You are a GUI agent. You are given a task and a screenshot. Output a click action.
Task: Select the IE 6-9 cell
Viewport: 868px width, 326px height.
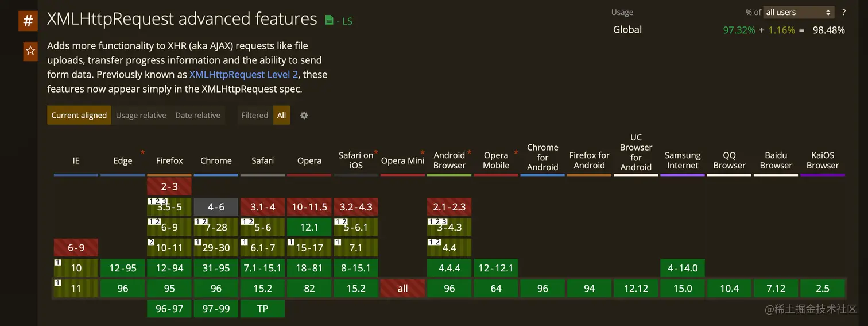[x=76, y=248]
